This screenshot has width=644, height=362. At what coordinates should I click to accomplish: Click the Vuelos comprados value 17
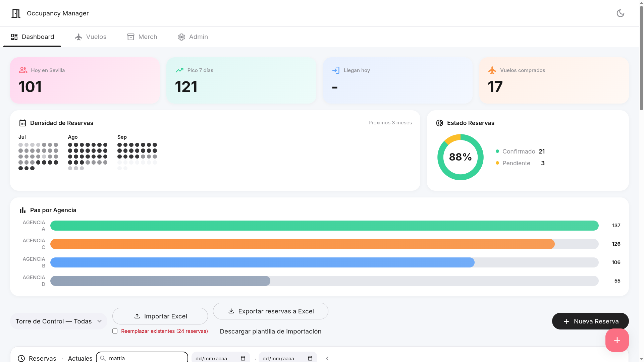point(495,87)
